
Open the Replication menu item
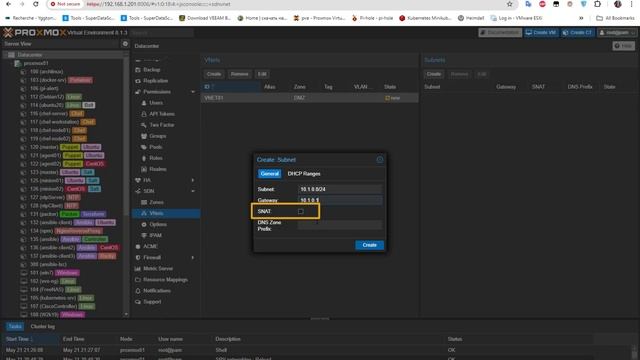(156, 81)
